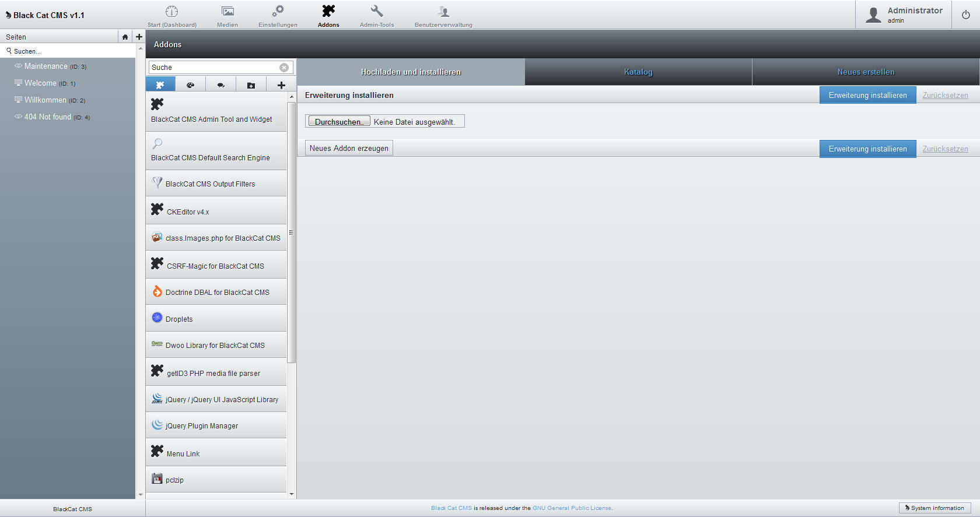This screenshot has height=517, width=980.
Task: Open the GNU General Public License link
Action: (x=572, y=508)
